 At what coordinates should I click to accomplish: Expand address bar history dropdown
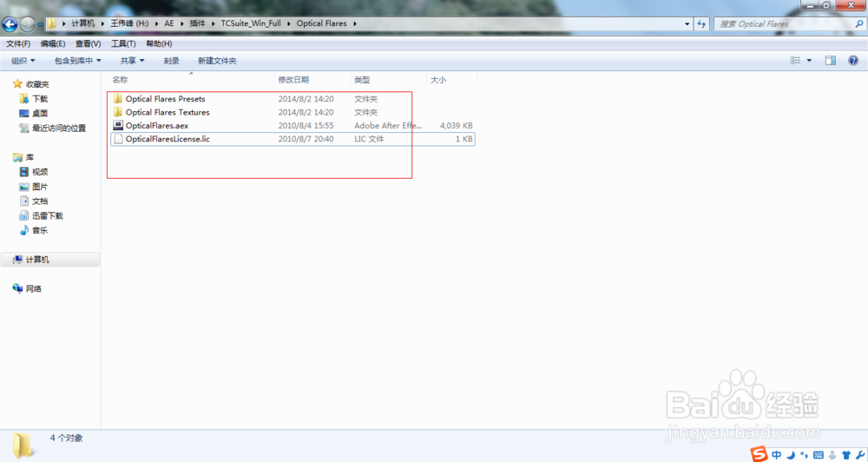click(x=687, y=23)
